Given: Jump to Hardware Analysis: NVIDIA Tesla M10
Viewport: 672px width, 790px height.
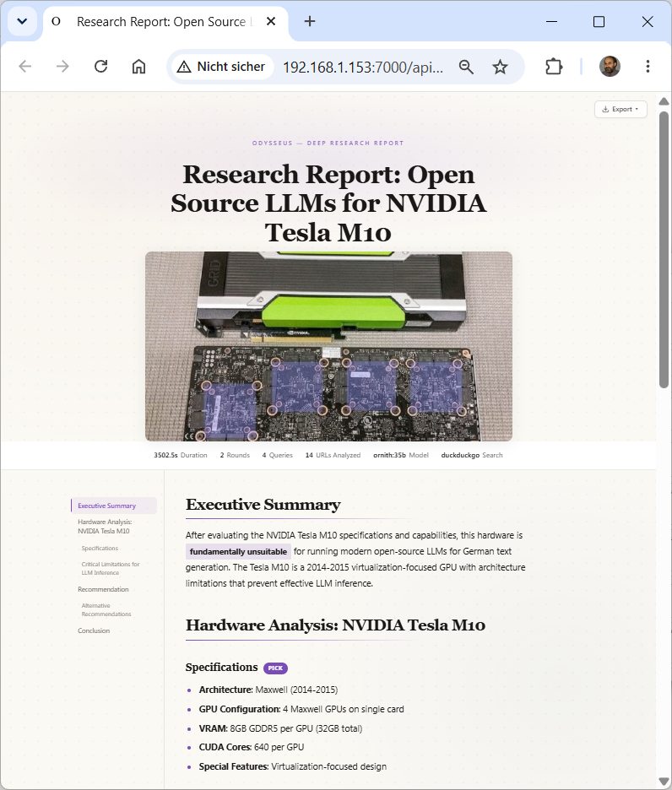Looking at the screenshot, I should pos(105,527).
